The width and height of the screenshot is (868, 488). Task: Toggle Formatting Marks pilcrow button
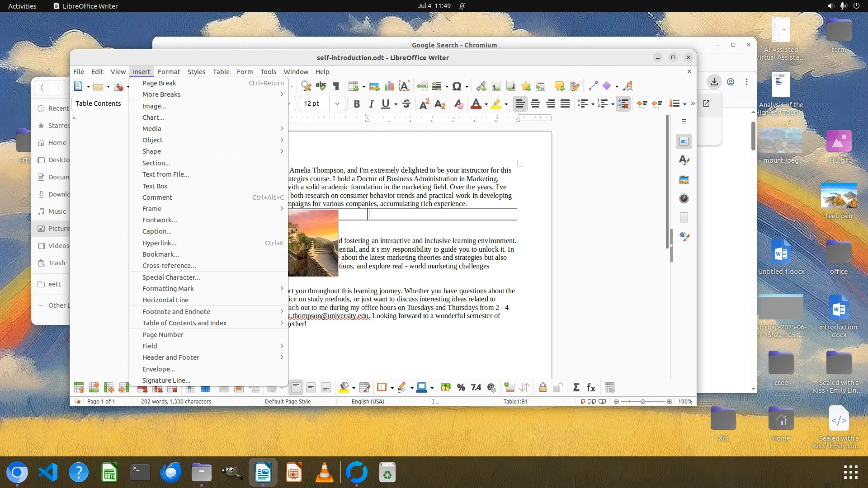(x=336, y=86)
